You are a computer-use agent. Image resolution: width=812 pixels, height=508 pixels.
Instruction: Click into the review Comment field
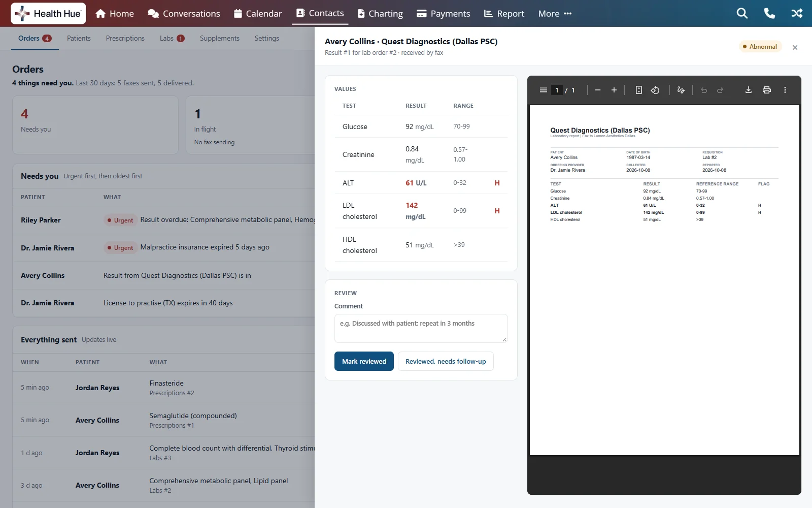pos(421,328)
